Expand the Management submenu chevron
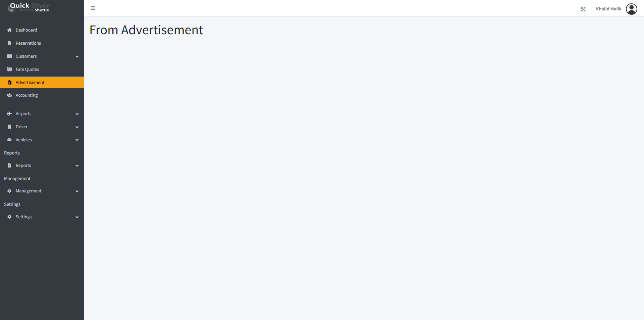644x320 pixels. click(x=77, y=191)
